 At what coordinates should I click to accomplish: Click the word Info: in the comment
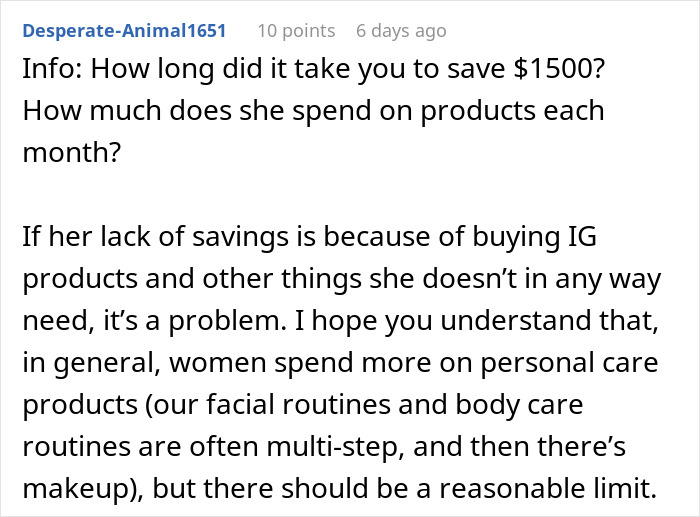coord(52,69)
